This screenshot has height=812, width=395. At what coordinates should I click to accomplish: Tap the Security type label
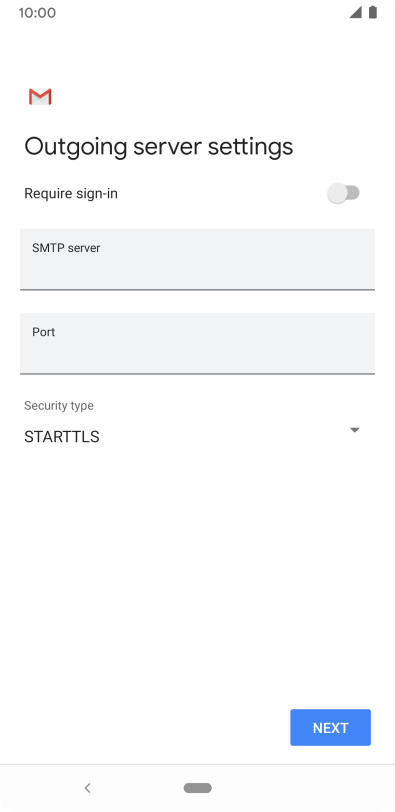coord(59,405)
